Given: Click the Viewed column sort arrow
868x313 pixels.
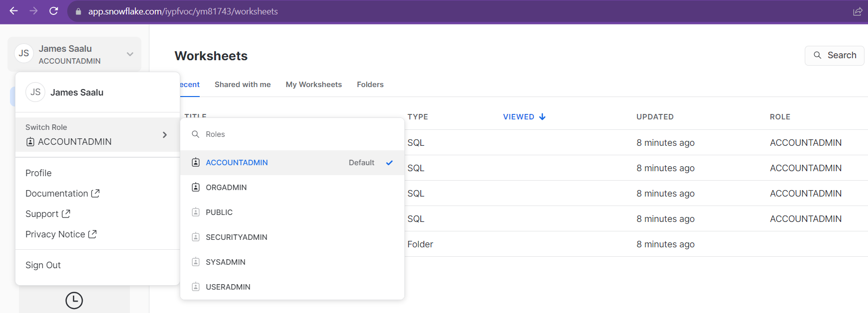Looking at the screenshot, I should [542, 117].
